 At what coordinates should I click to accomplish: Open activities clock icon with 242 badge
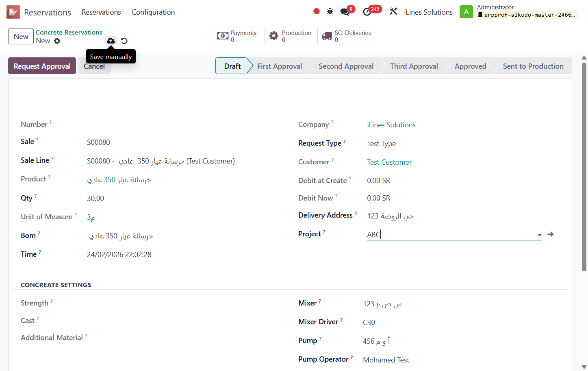click(367, 12)
